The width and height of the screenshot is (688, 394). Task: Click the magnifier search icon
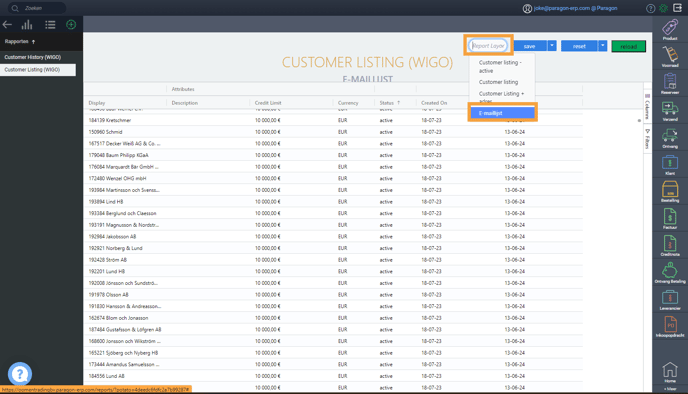[15, 8]
